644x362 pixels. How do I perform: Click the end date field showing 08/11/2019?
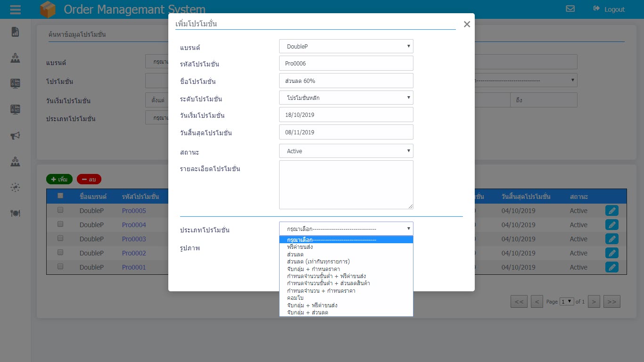346,132
